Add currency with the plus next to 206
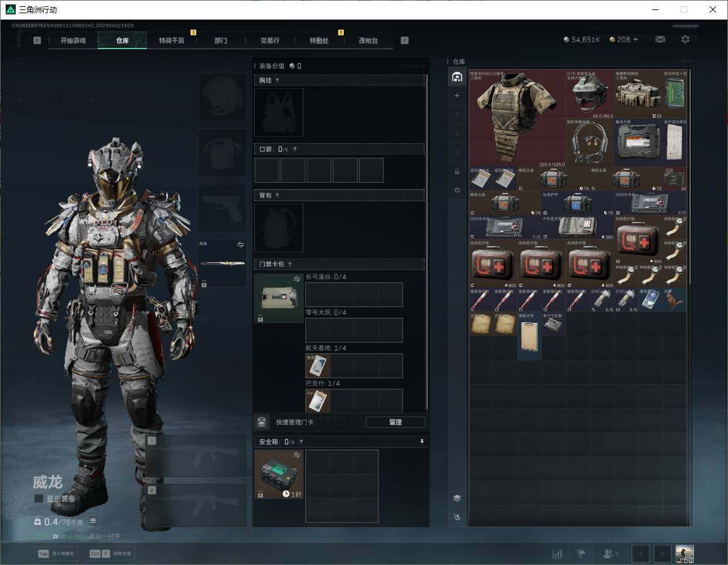 (636, 40)
